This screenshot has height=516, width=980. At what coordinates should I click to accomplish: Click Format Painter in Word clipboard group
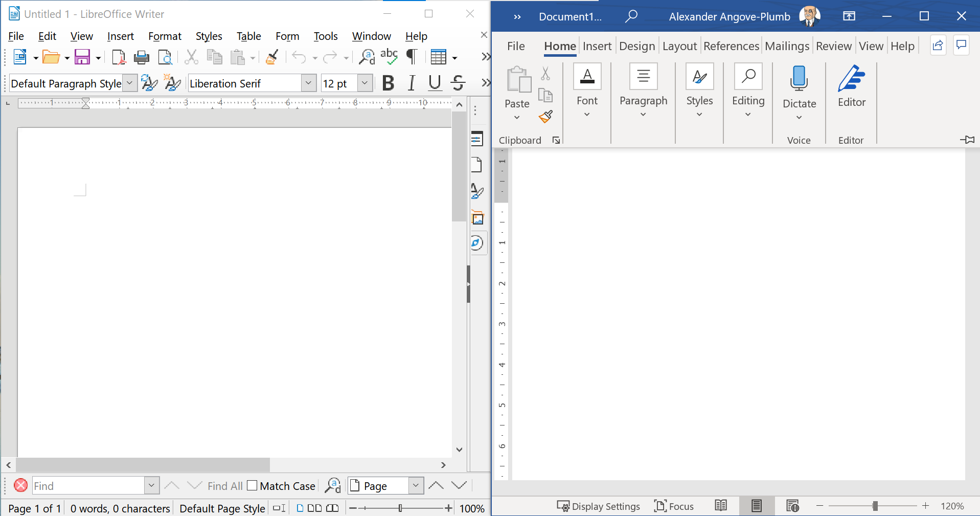tap(545, 117)
